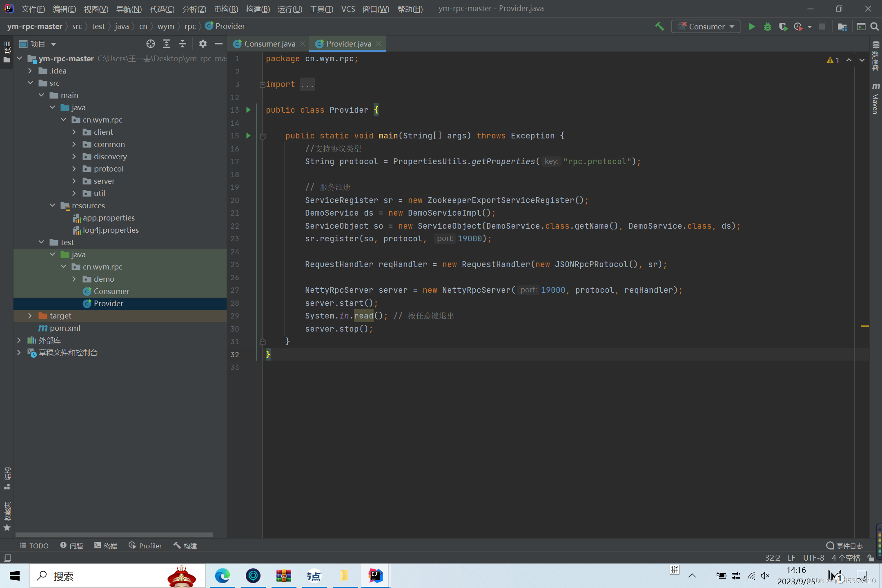Click the Search Everywhere magnifier icon
The height and width of the screenshot is (588, 882).
tap(874, 27)
